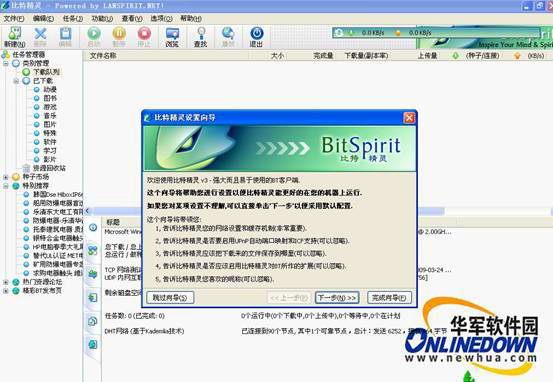Click 跳过向导(S) to skip the wizard
Image resolution: width=553 pixels, height=382 pixels.
tap(170, 297)
